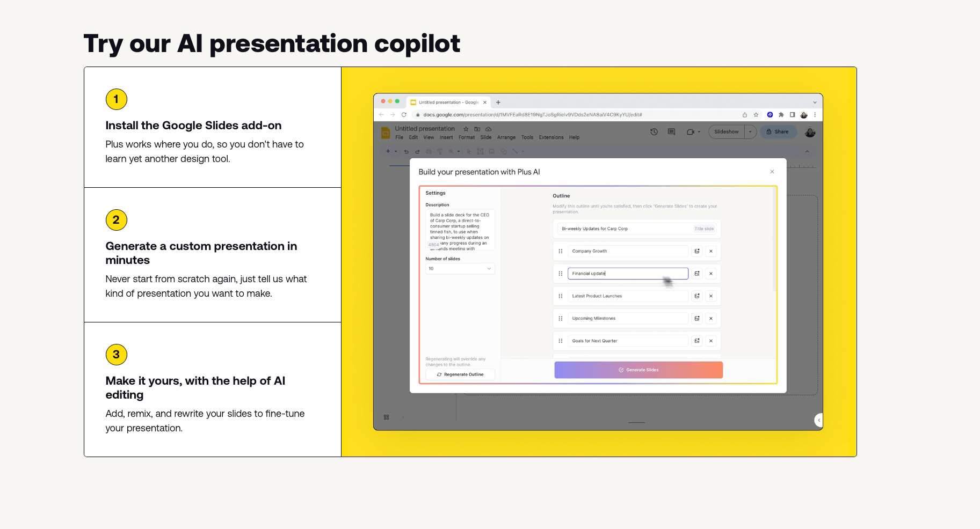
Task: Remove the Company Growth outline row
Action: click(x=711, y=251)
